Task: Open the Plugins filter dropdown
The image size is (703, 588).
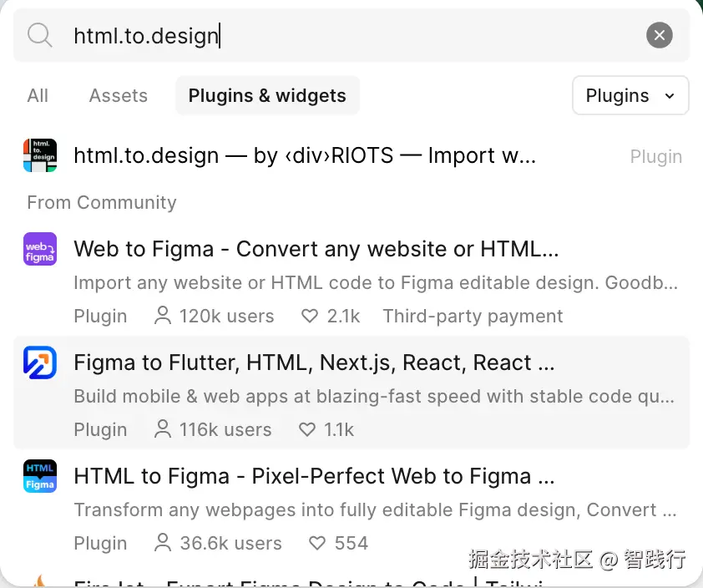Action: (630, 96)
